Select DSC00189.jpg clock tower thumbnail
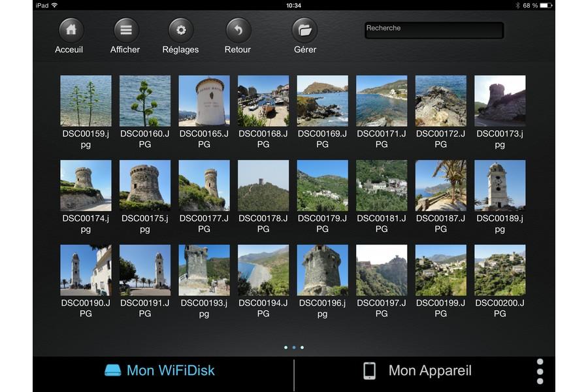The height and width of the screenshot is (392, 588). 500,186
